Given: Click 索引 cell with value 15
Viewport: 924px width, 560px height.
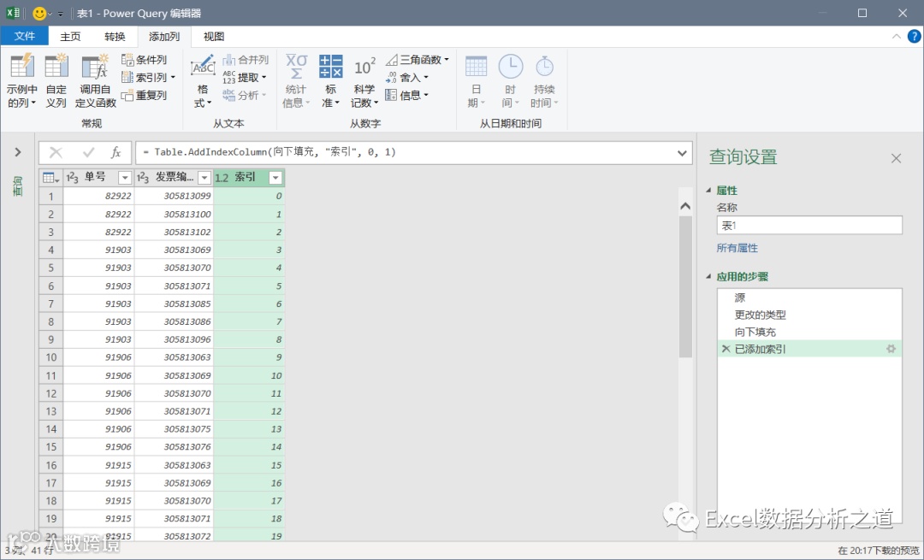Looking at the screenshot, I should coord(249,464).
